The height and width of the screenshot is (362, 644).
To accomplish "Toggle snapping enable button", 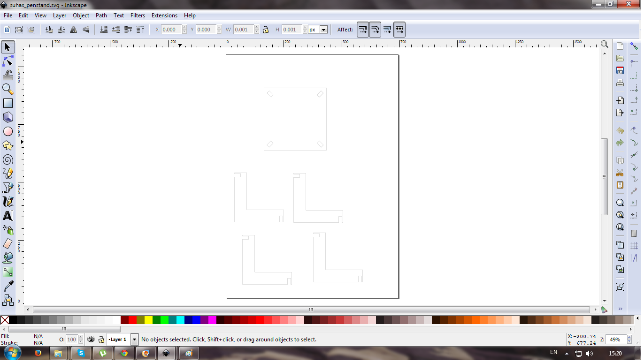I will 634,46.
